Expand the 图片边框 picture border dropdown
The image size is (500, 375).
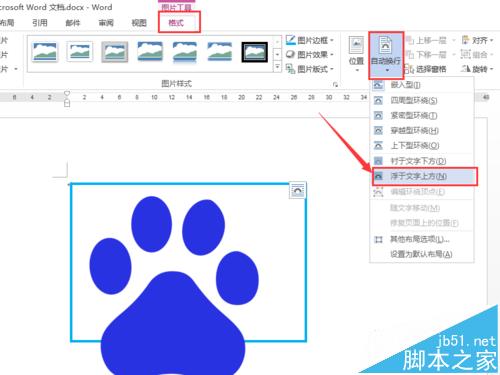pyautogui.click(x=310, y=40)
